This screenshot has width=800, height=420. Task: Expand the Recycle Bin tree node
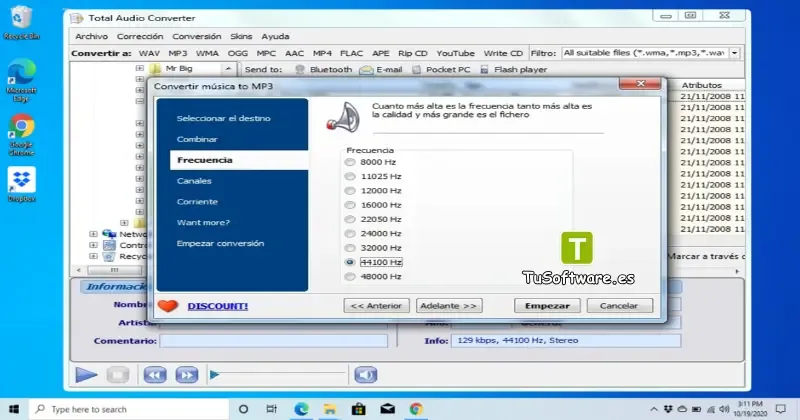[x=93, y=257]
